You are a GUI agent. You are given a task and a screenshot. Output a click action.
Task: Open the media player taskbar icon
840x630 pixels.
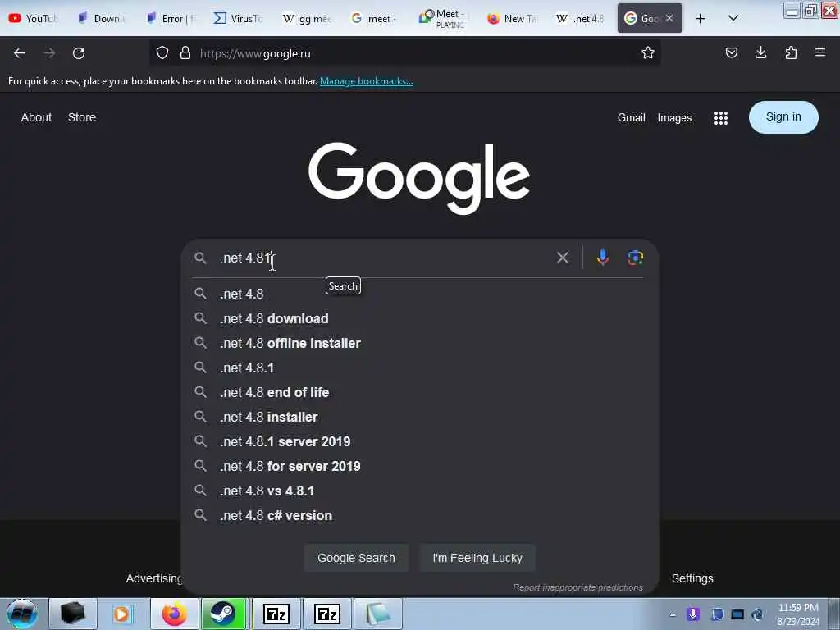(x=121, y=614)
